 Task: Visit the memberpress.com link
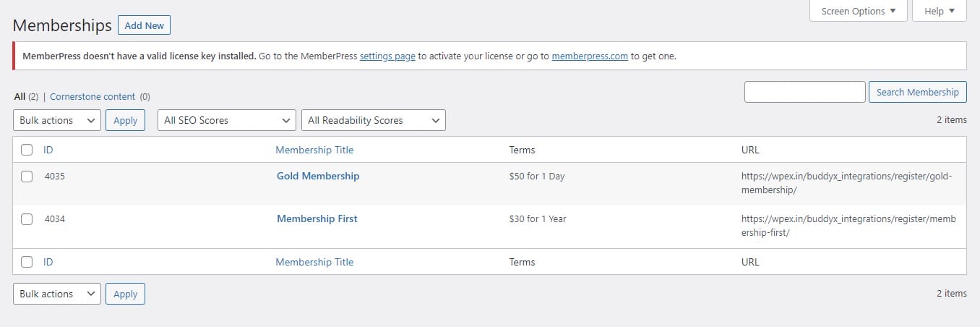(589, 56)
